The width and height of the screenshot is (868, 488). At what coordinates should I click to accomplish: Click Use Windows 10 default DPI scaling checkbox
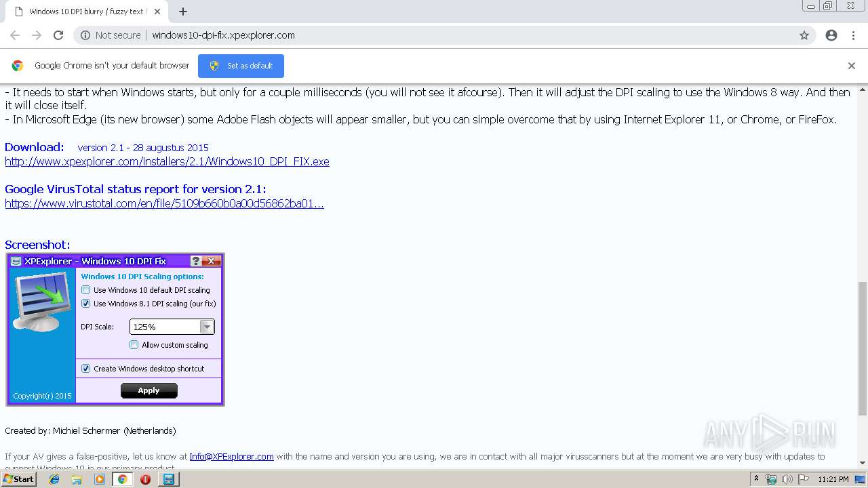click(x=86, y=290)
